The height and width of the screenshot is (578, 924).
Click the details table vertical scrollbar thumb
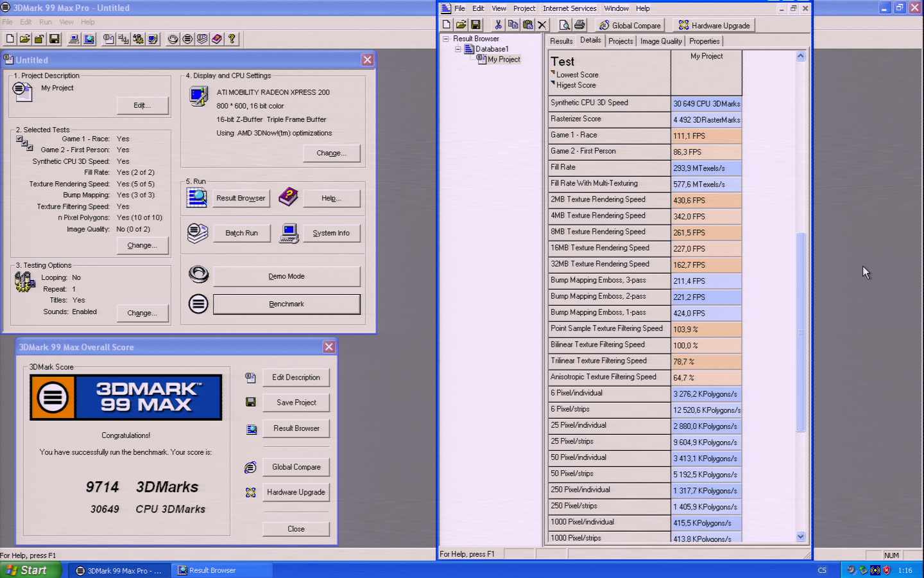pos(800,333)
